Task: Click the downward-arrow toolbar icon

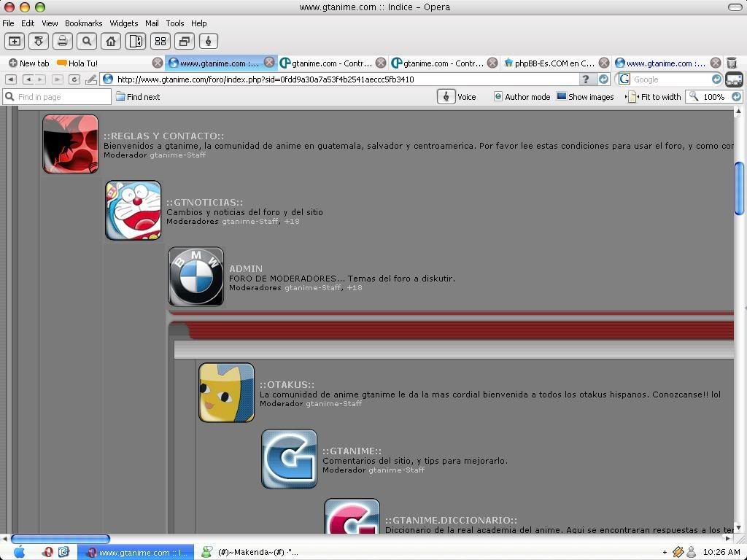Action: [x=39, y=42]
